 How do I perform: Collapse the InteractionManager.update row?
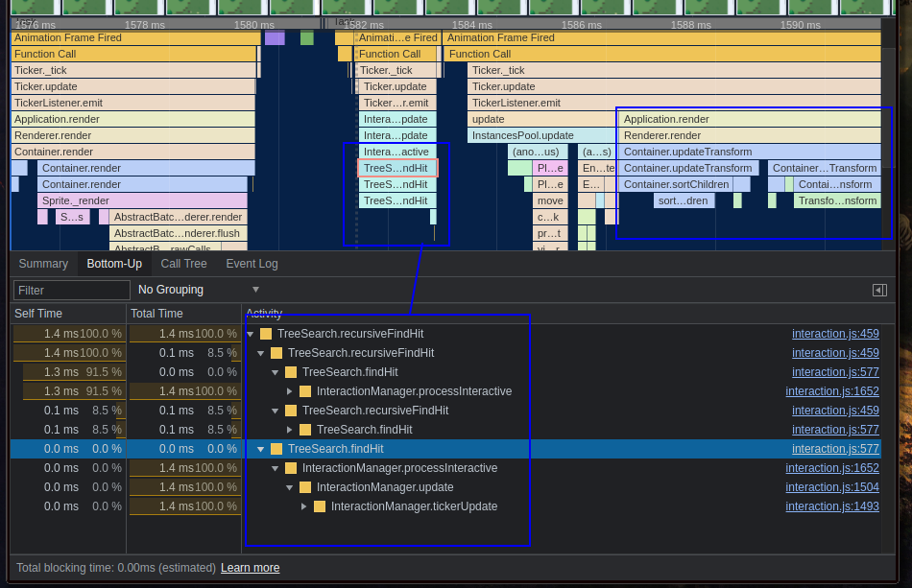click(290, 487)
